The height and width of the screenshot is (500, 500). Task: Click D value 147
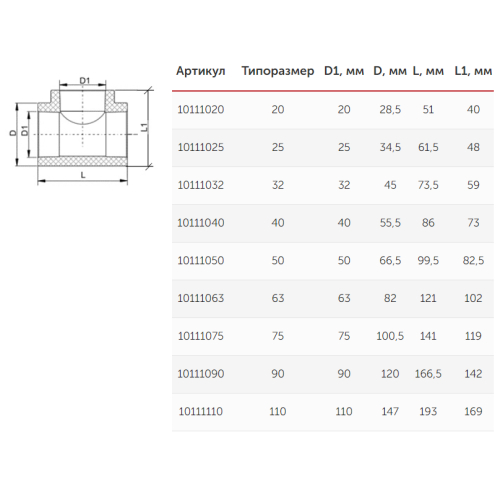pyautogui.click(x=390, y=411)
